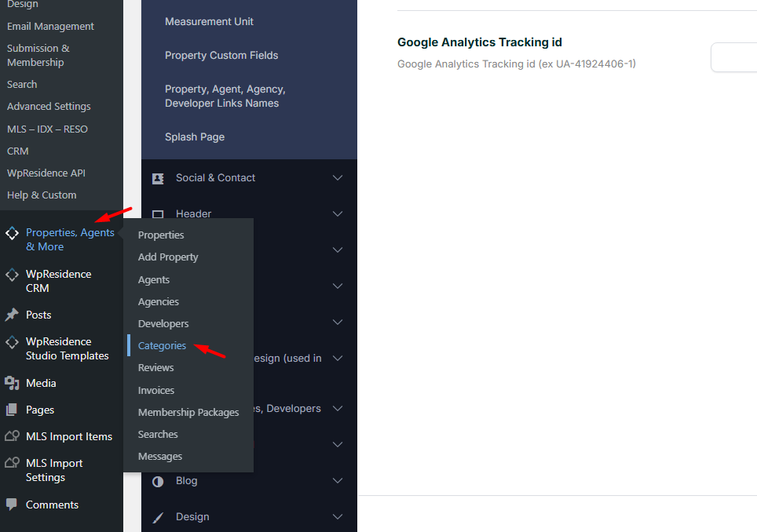Click the Social & Contact card icon

pos(158,178)
